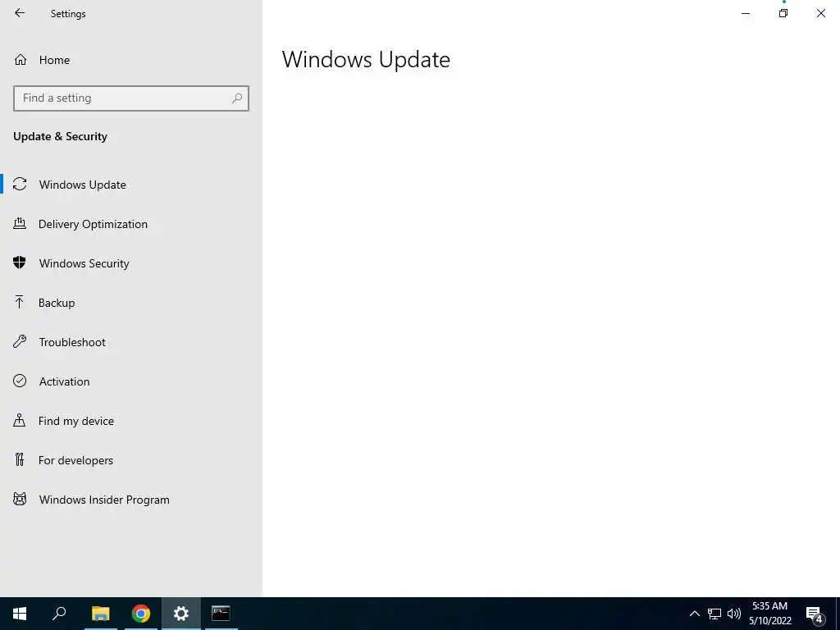Show hidden system tray icons
Screen dimensions: 840x630
click(694, 614)
